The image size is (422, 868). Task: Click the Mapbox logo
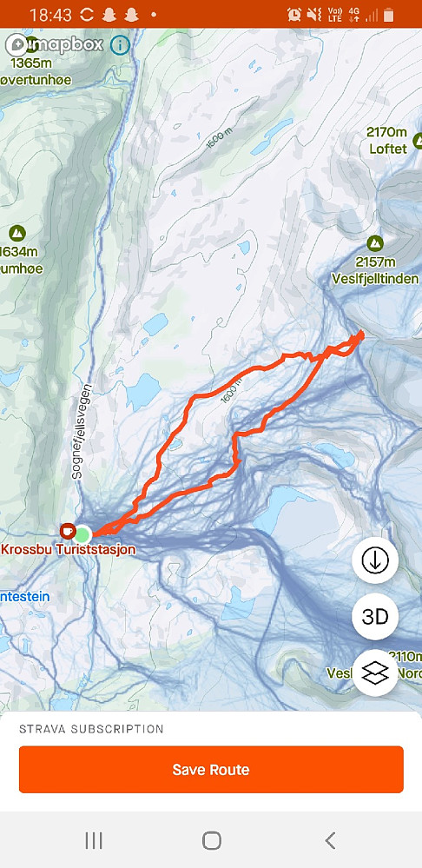click(55, 45)
